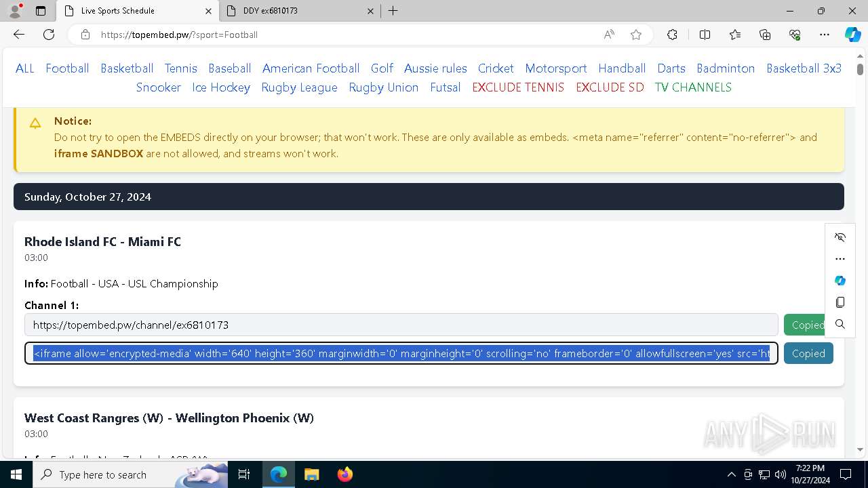
Task: Click the channel URL text field
Action: (x=401, y=325)
